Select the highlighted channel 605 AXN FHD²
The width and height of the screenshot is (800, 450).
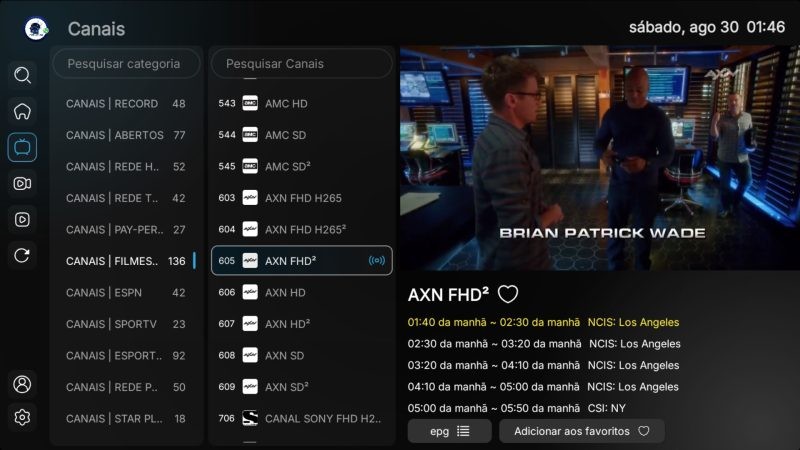point(302,261)
